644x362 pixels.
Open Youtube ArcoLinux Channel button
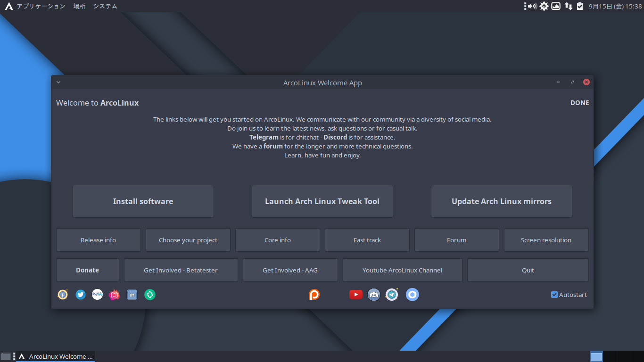403,270
